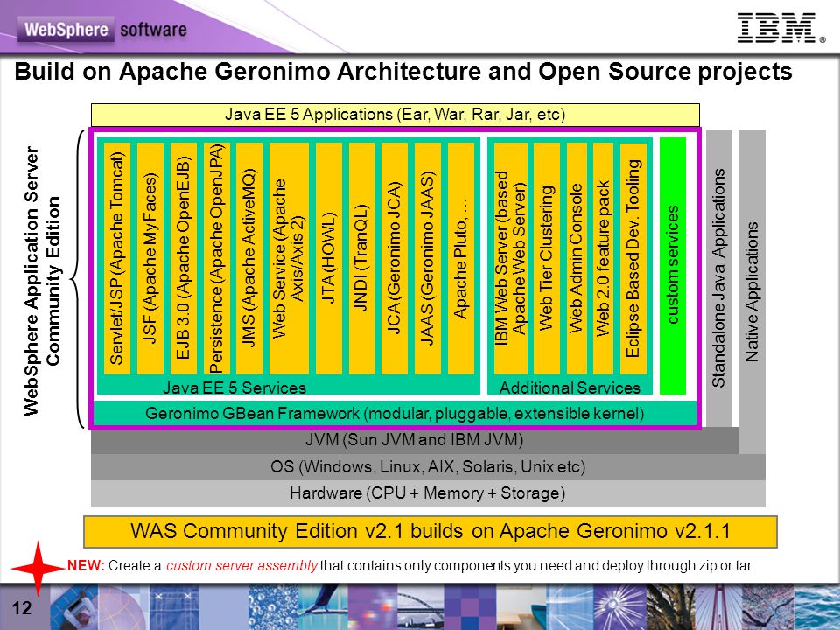The height and width of the screenshot is (630, 840).
Task: Select the Geronimo GBean Framework bar
Action: point(395,413)
